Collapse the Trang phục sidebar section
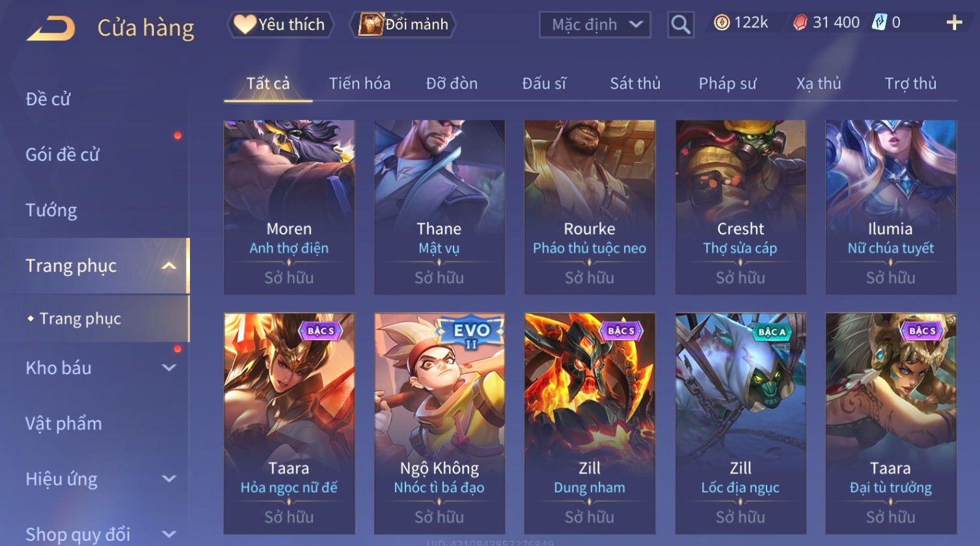Image resolution: width=980 pixels, height=546 pixels. [x=169, y=266]
